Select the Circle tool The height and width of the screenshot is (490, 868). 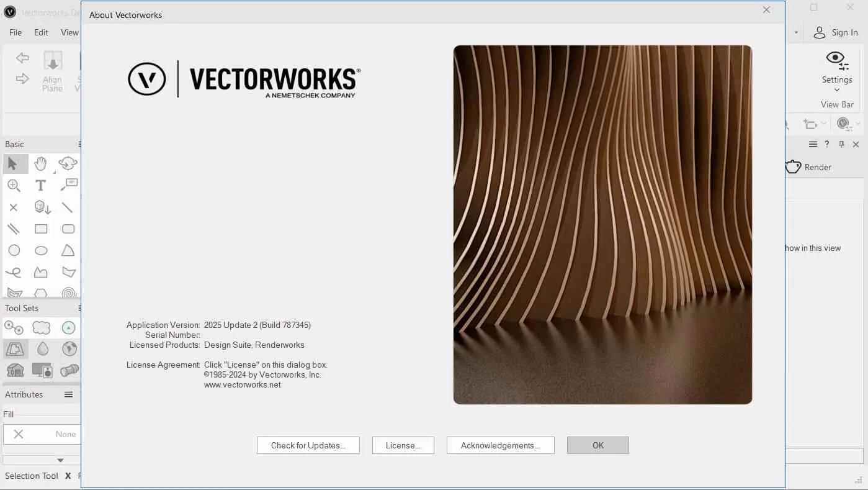click(14, 251)
